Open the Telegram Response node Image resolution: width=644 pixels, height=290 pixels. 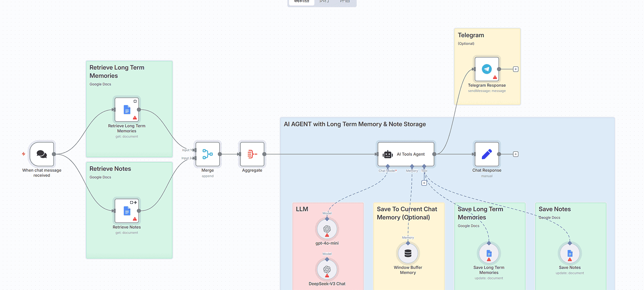(x=486, y=69)
